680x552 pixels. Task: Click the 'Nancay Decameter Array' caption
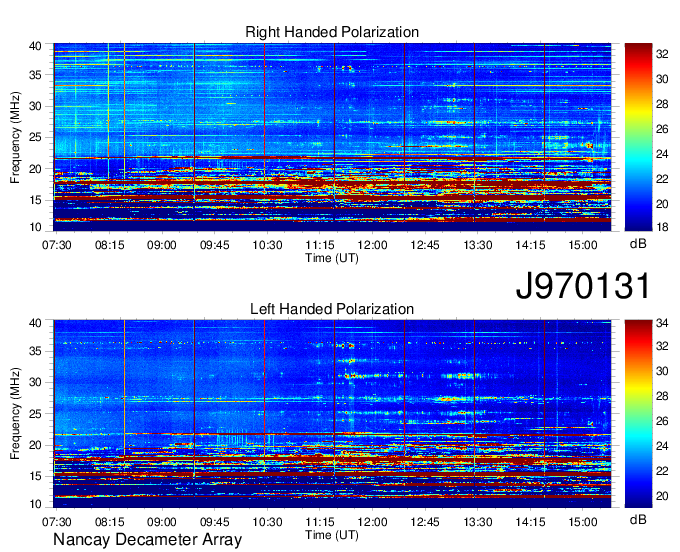pyautogui.click(x=147, y=540)
